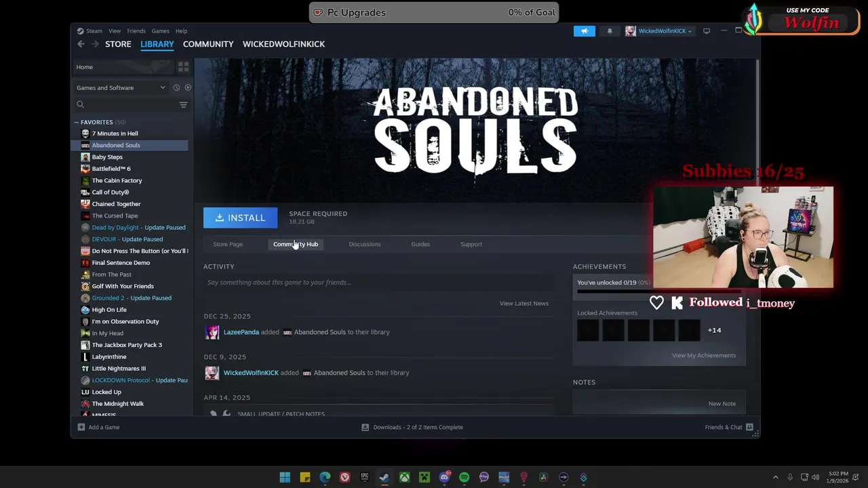Open the collections grid view icon
Viewport: 868px width, 488px height.
click(x=183, y=67)
